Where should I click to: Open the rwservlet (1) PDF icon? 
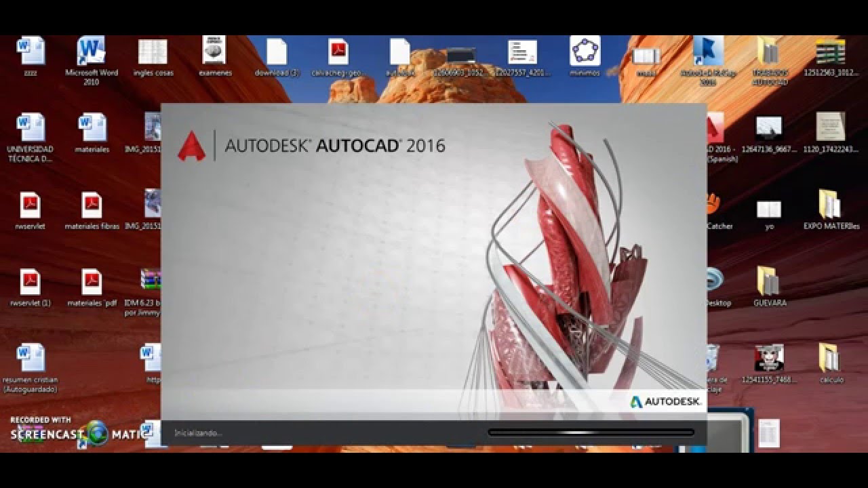point(30,282)
